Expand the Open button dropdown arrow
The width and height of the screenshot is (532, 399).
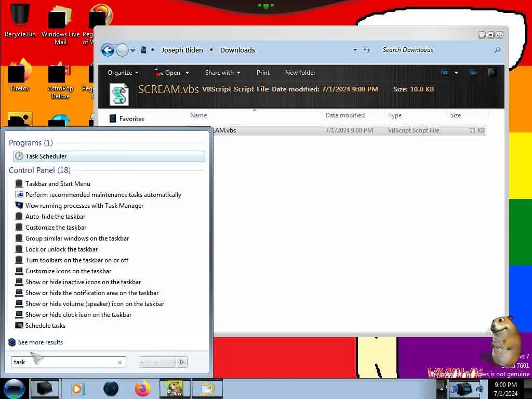click(187, 73)
